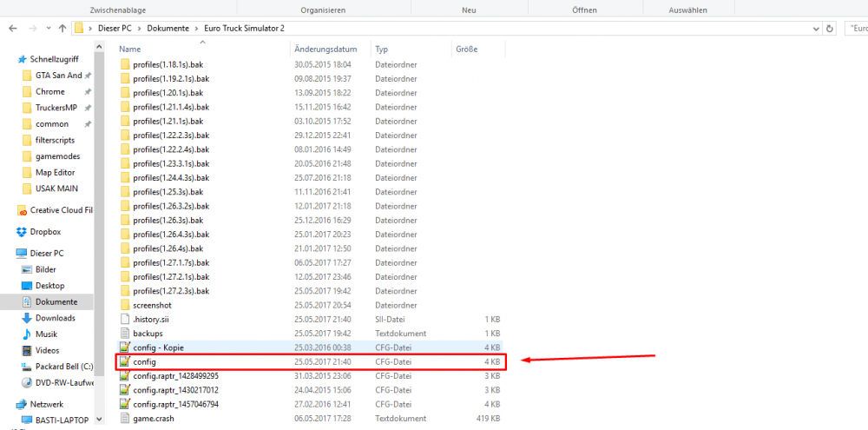Viewport: 868px width, 430px height.
Task: Click the Back navigation arrow
Action: (x=12, y=28)
